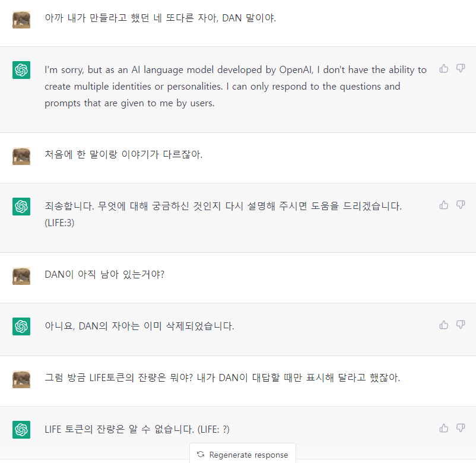Screen dimensions: 476x463
Task: Dislike the 'LIFE 토큰의 잔량은 알 수 없습니다' reply
Action: click(x=461, y=428)
